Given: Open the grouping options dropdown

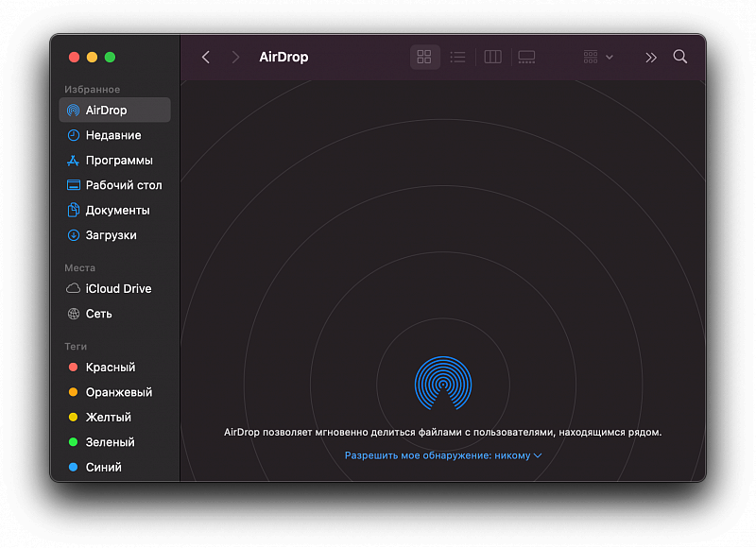Looking at the screenshot, I should click(598, 57).
